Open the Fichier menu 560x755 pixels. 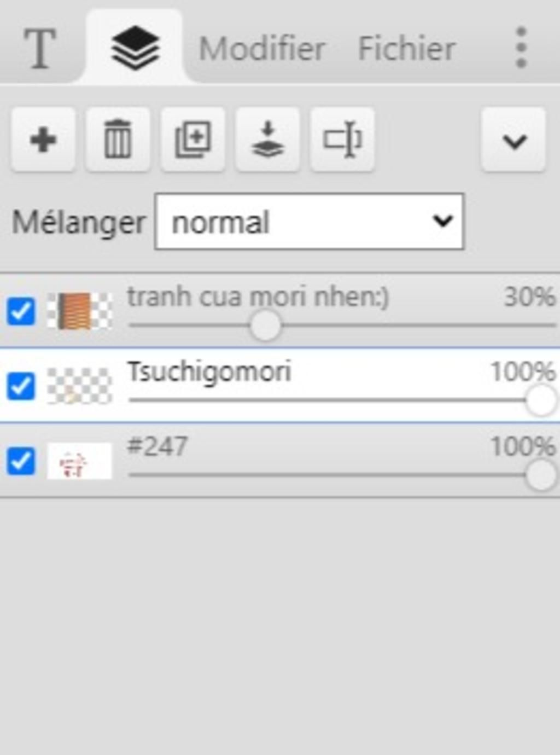(x=406, y=48)
